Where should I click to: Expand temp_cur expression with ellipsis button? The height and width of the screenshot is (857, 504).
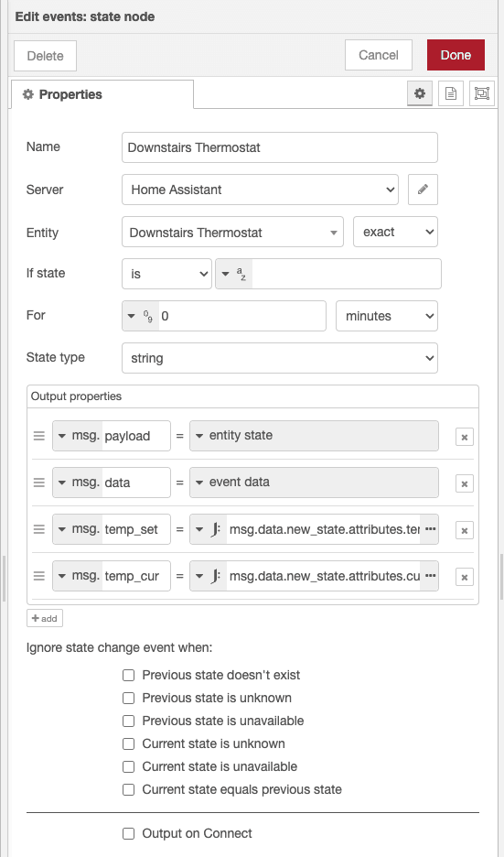click(x=430, y=576)
